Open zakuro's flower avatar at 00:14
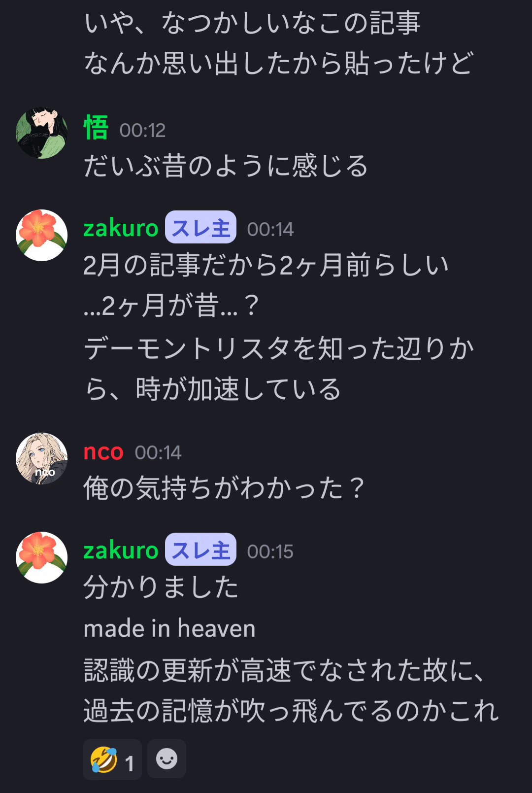Image resolution: width=532 pixels, height=793 pixels. (42, 235)
